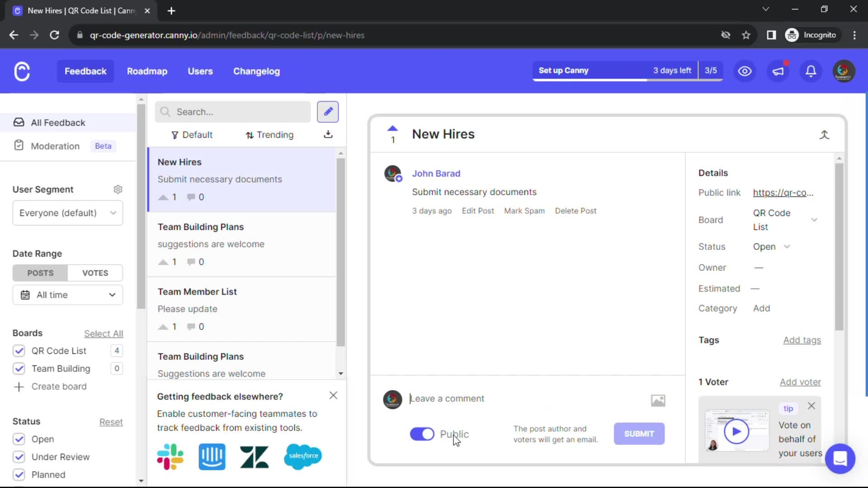Screen dimensions: 868x488
Task: Uncheck the Under Review status
Action: pyautogui.click(x=19, y=457)
